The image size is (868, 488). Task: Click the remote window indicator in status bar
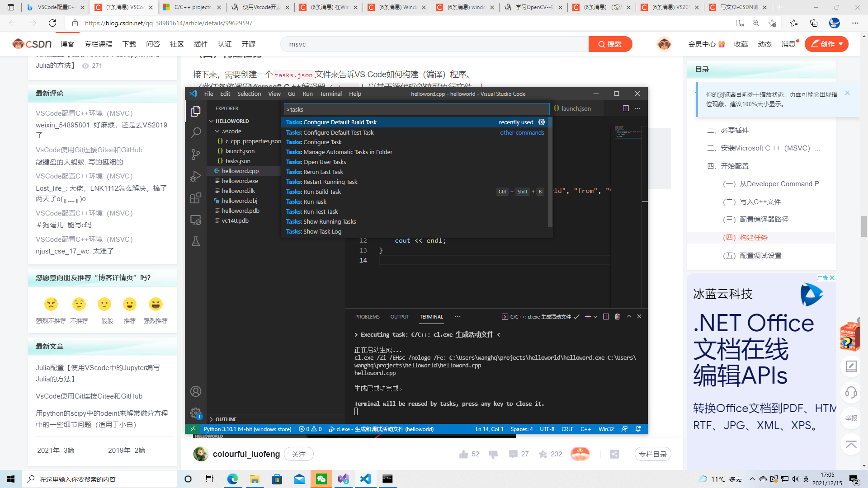[193, 429]
